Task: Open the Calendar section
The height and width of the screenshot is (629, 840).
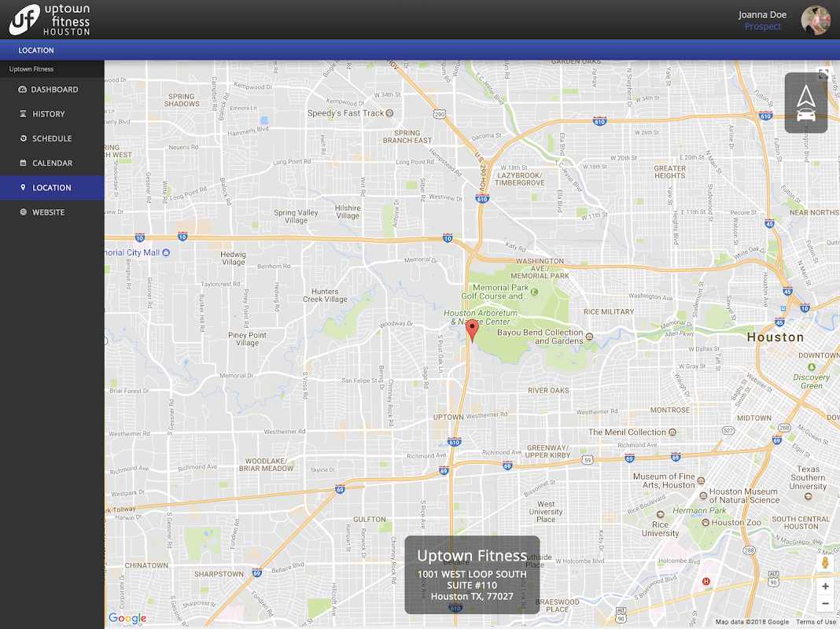Action: pos(52,164)
